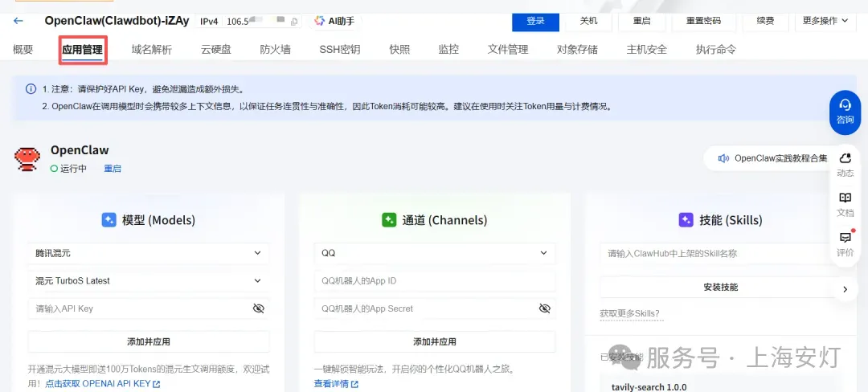Screen dimensions: 868x392
Task: Open the 评价 feedback icon
Action: click(845, 238)
